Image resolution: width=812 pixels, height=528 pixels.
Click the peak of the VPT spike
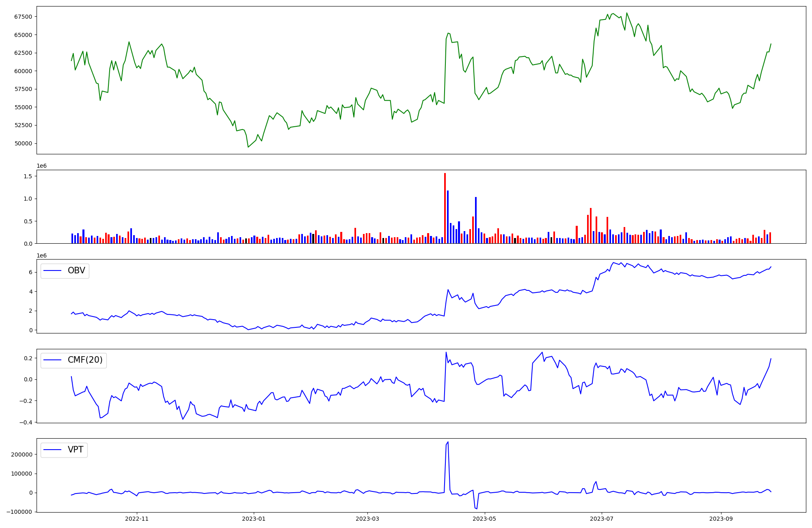(448, 442)
